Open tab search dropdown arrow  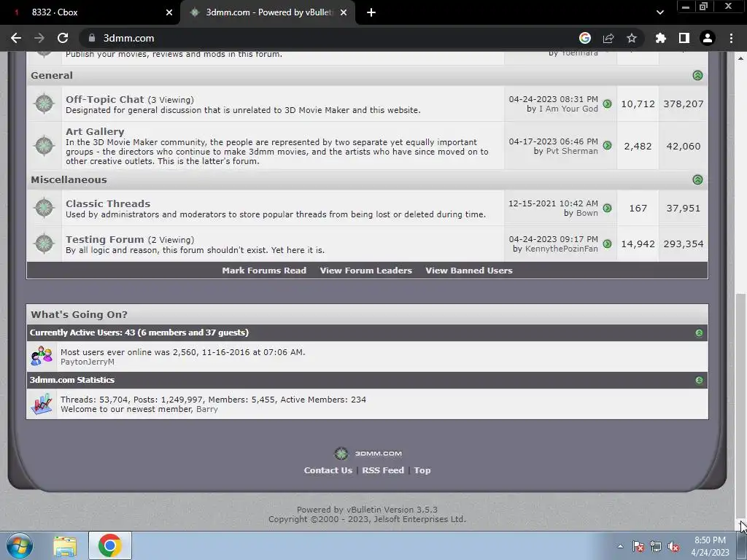(x=659, y=12)
